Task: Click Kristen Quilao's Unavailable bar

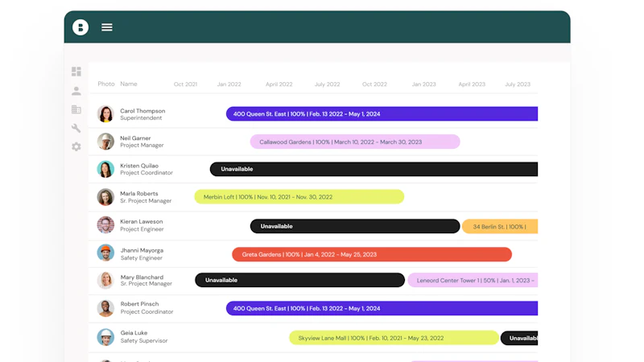Action: 374,169
